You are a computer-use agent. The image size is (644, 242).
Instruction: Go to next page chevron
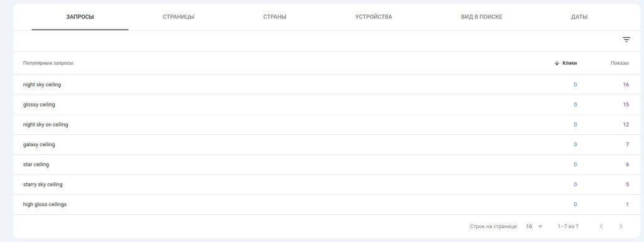pyautogui.click(x=621, y=226)
